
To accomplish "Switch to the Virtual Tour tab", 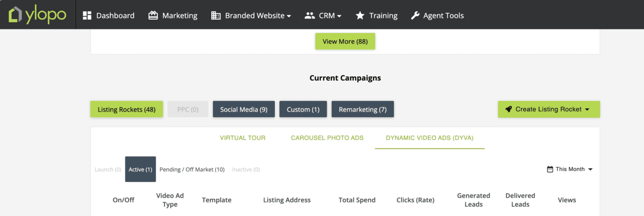I will pyautogui.click(x=243, y=138).
